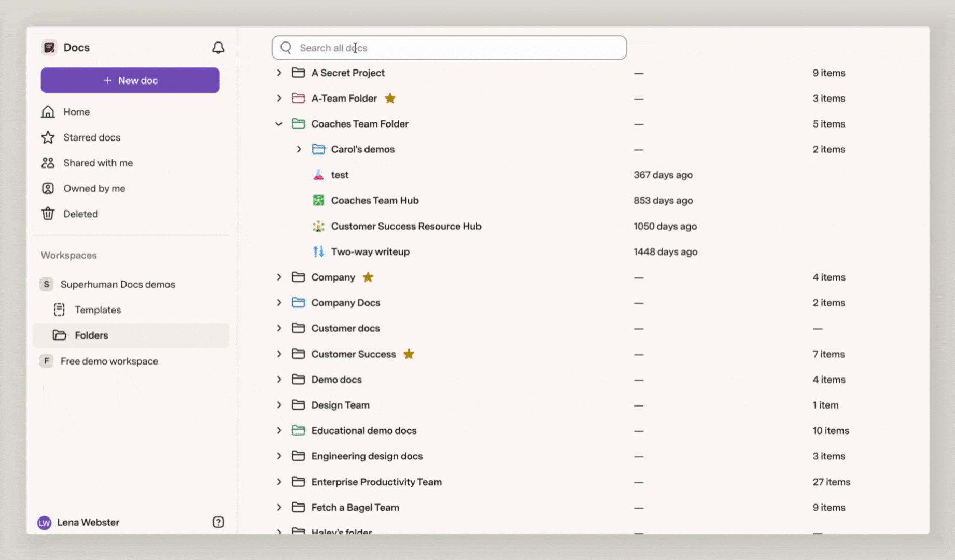Image resolution: width=955 pixels, height=560 pixels.
Task: Click the Docs logo icon
Action: [49, 48]
